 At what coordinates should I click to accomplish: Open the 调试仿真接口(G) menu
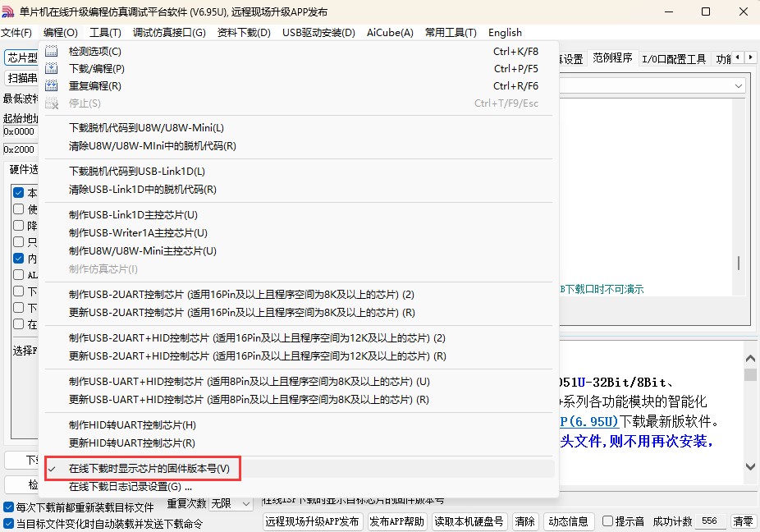pyautogui.click(x=169, y=33)
